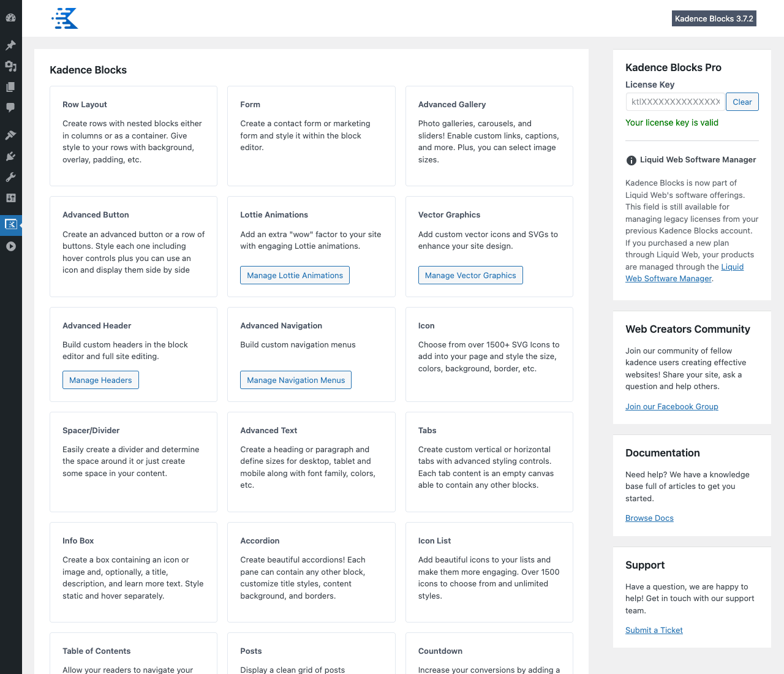Open Manage Navigation Menus
Image resolution: width=784 pixels, height=674 pixels.
(296, 380)
